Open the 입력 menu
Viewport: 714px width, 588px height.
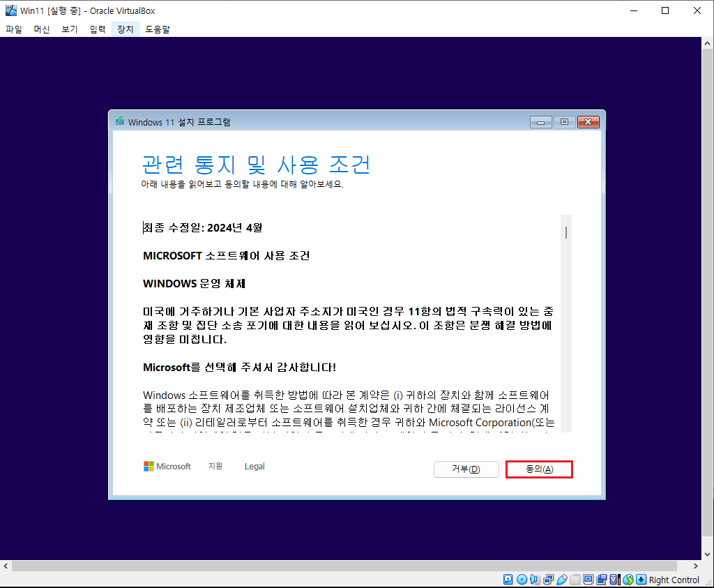[98, 29]
